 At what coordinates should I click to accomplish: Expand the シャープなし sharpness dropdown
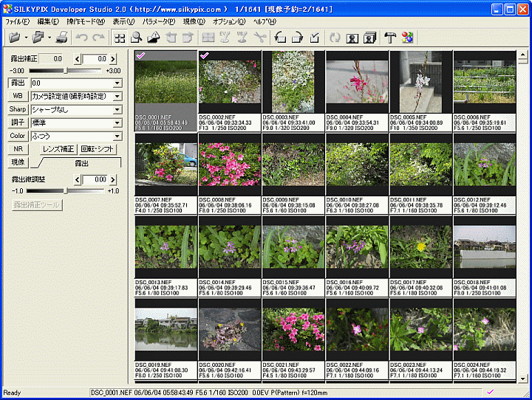pos(117,109)
